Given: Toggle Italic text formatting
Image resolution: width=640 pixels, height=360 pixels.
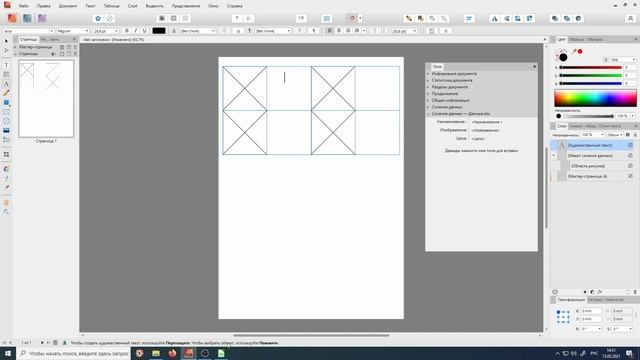Looking at the screenshot, I should click(x=136, y=31).
